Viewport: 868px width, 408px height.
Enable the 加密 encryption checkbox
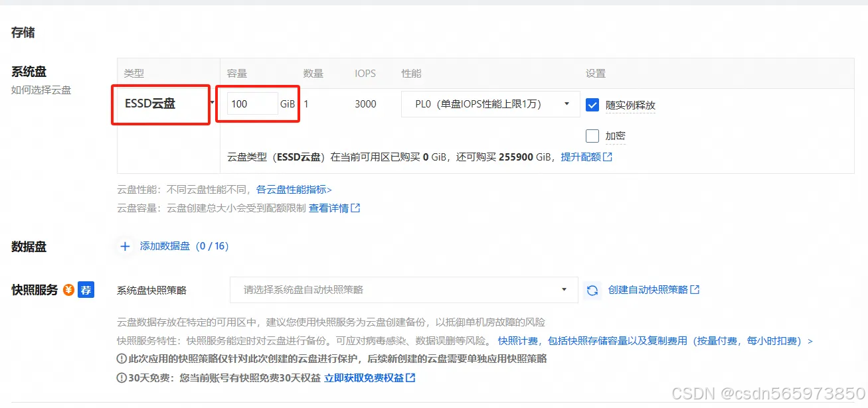pos(592,135)
